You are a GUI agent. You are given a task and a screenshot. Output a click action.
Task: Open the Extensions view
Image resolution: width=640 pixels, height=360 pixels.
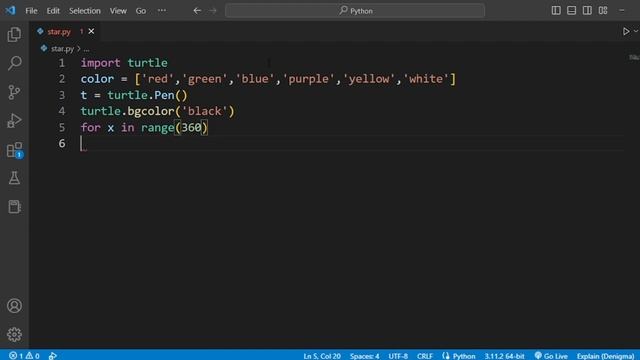(14, 150)
